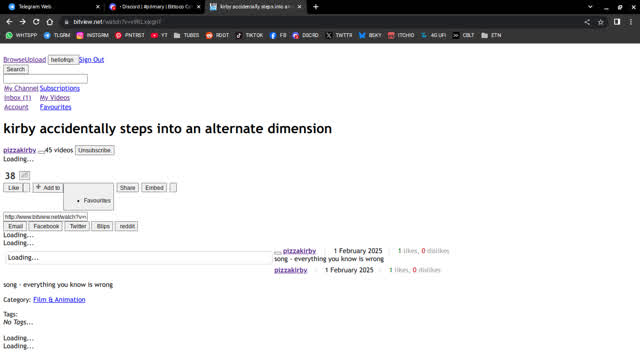Open the PNTRST Pinterest bookmark
This screenshot has height=360, width=640.
click(130, 36)
